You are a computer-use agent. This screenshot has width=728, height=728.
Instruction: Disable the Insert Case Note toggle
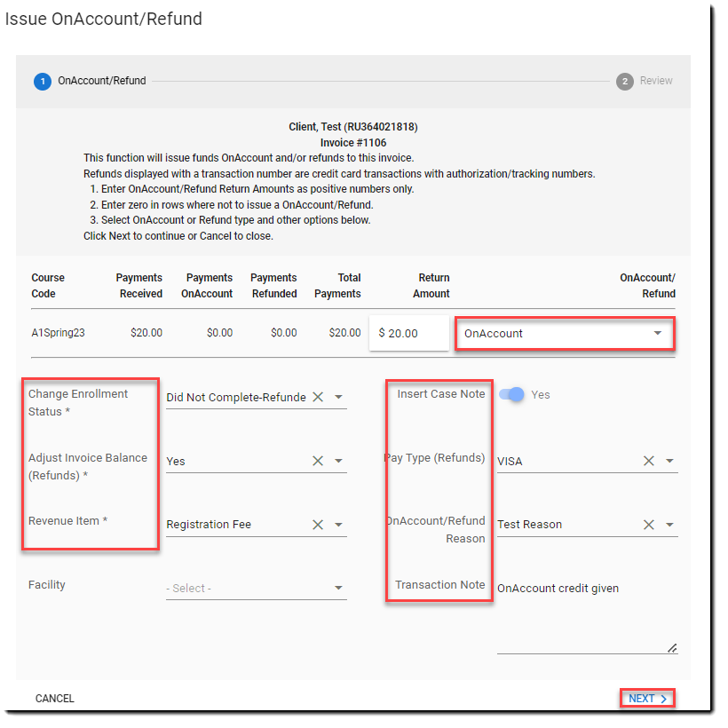(513, 394)
